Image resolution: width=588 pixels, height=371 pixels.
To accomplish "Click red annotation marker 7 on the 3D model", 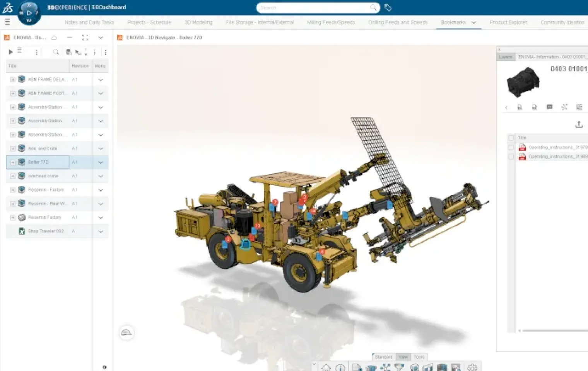I will 275,202.
